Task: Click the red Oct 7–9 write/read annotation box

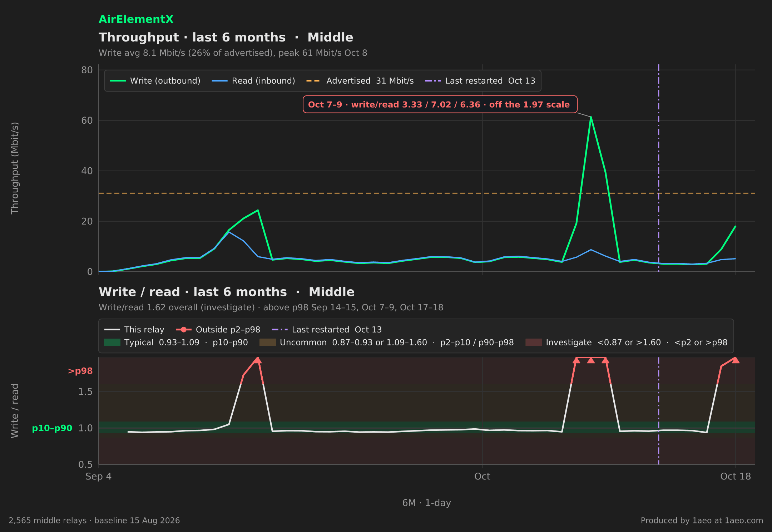Action: click(x=440, y=104)
